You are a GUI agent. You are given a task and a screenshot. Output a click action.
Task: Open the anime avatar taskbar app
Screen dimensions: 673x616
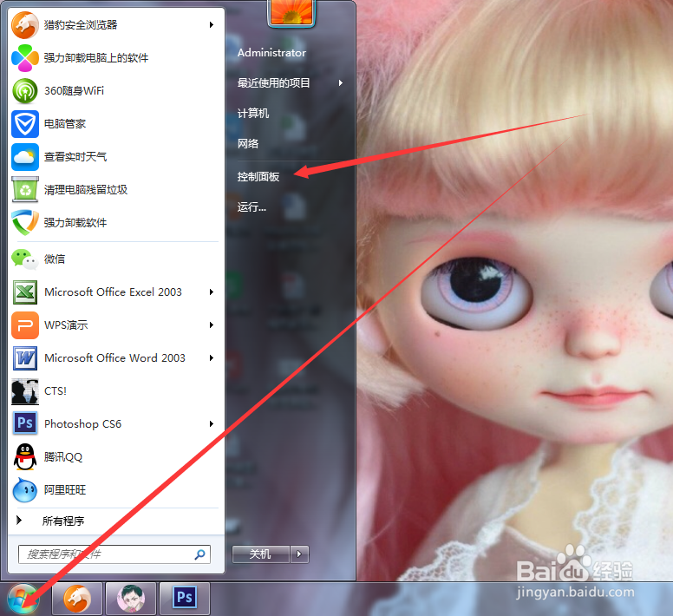click(131, 599)
